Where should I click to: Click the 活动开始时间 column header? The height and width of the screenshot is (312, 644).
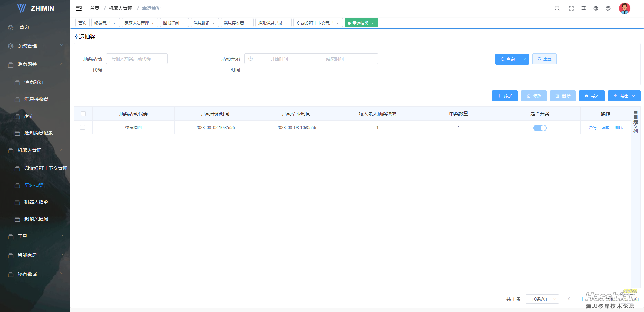click(215, 114)
